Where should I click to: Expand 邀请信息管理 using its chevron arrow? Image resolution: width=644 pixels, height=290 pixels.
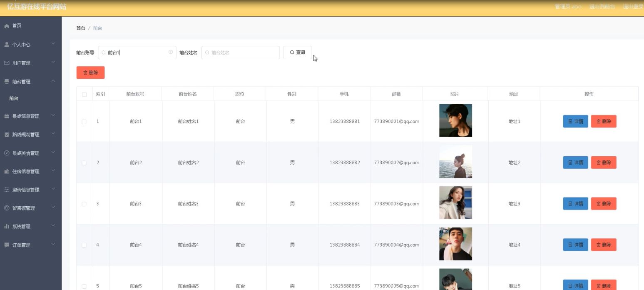coord(53,189)
